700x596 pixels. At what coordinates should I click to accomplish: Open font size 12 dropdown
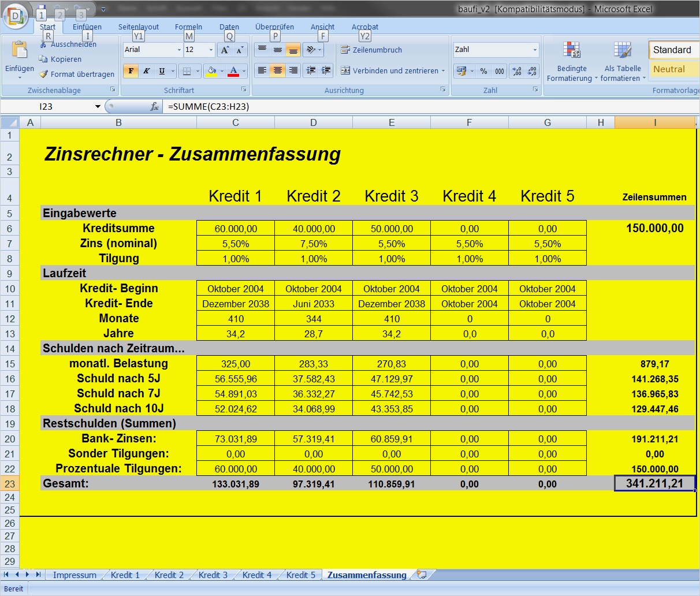(x=211, y=50)
